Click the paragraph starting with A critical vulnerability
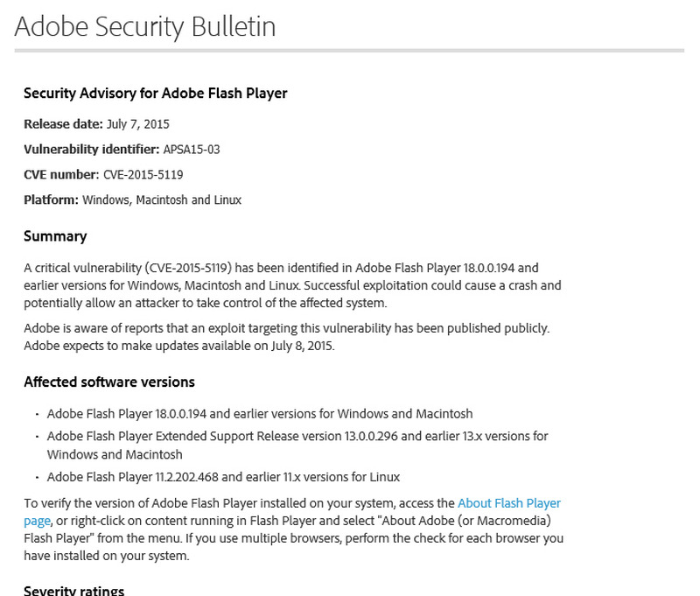This screenshot has width=700, height=596. click(292, 285)
